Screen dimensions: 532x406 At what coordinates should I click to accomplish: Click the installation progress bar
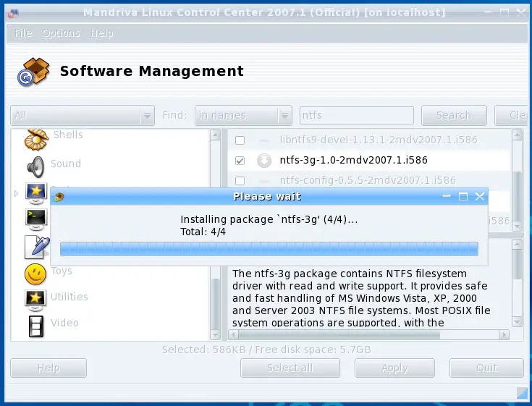(x=269, y=249)
